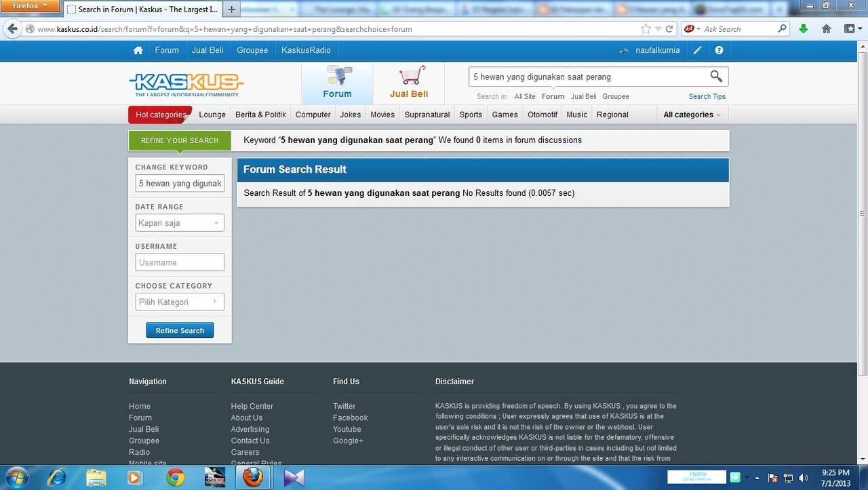This screenshot has height=490, width=868.
Task: Click the Hot categories tab
Action: 160,115
